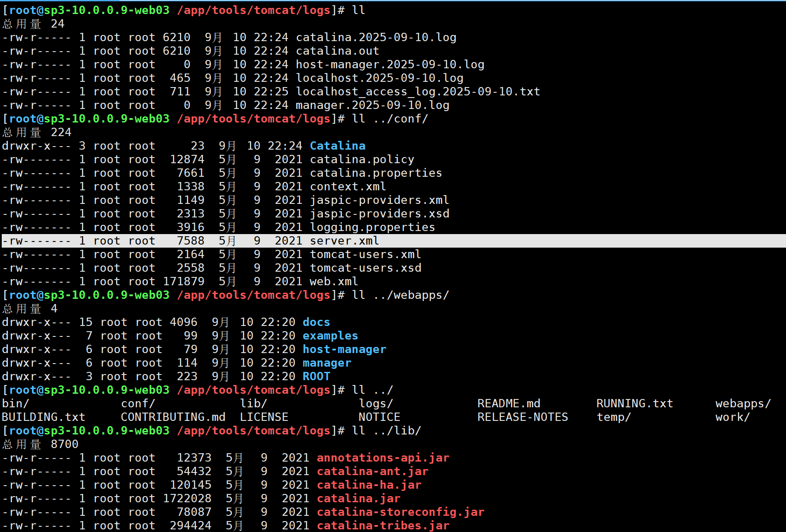Select catalina.out in logs listing

pyautogui.click(x=338, y=51)
